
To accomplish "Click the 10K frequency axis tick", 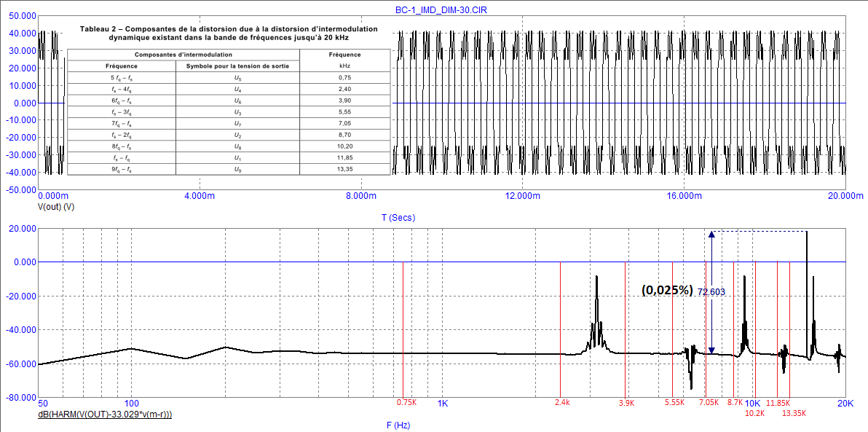I will [753, 403].
